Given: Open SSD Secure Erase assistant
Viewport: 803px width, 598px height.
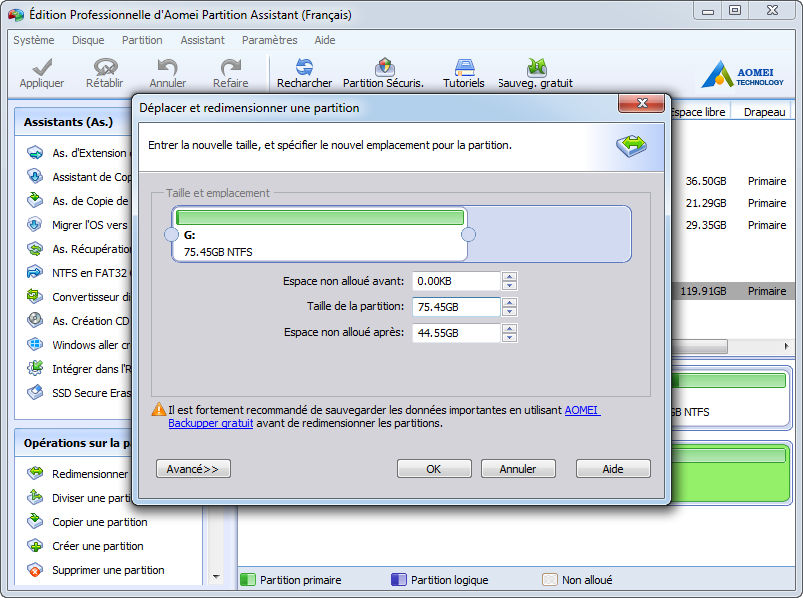Looking at the screenshot, I should coord(90,393).
